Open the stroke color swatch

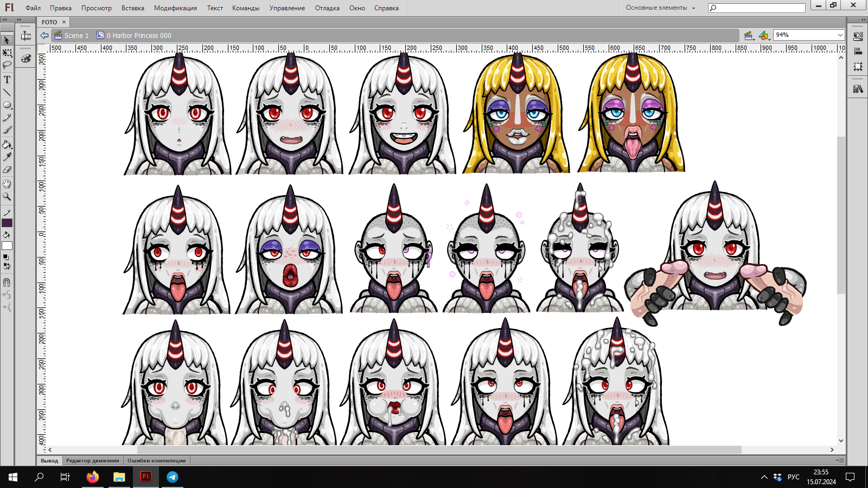click(x=7, y=223)
